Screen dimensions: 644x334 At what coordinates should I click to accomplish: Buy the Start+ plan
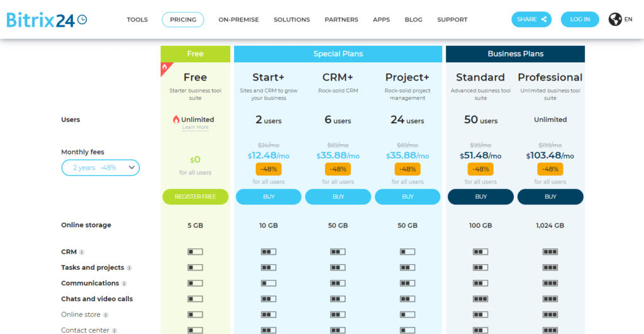pyautogui.click(x=269, y=197)
